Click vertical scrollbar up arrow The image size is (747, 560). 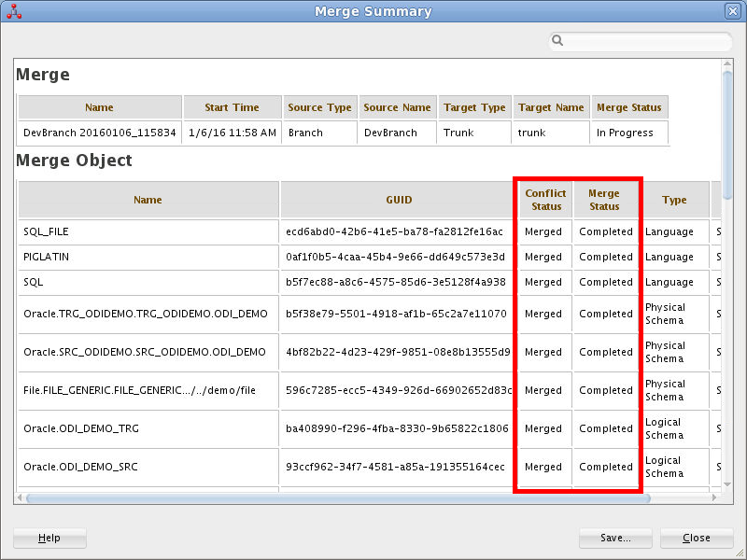click(727, 63)
